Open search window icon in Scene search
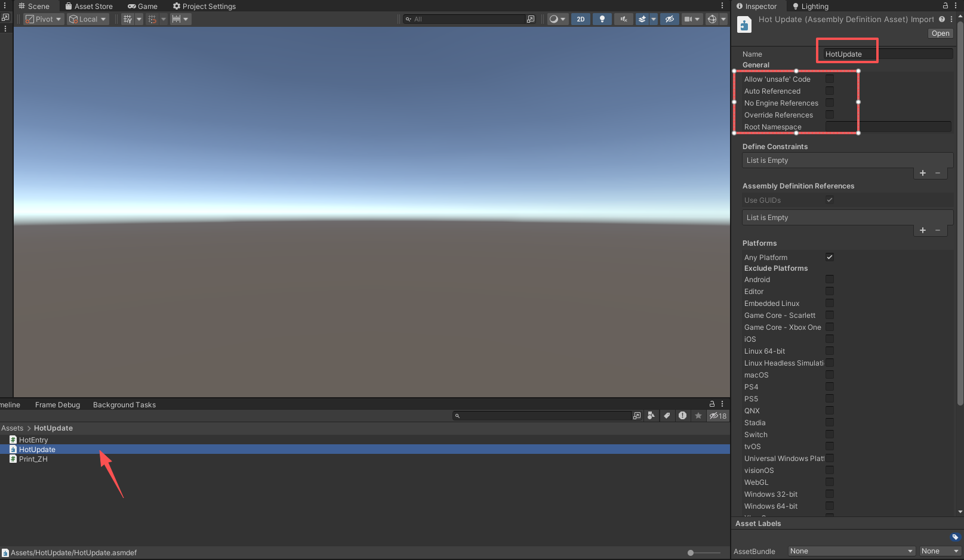 (x=531, y=19)
